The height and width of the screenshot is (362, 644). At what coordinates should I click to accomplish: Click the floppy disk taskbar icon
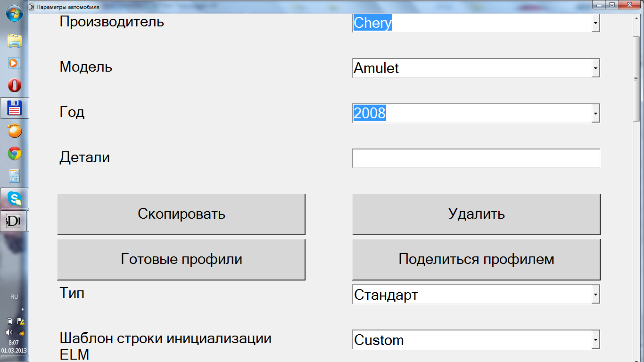15,108
